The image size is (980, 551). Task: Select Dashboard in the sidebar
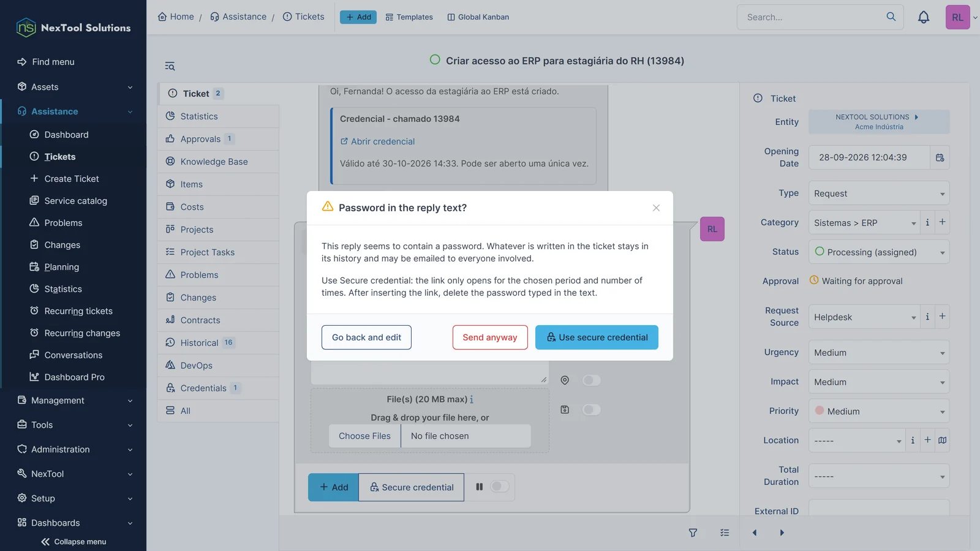pyautogui.click(x=66, y=135)
